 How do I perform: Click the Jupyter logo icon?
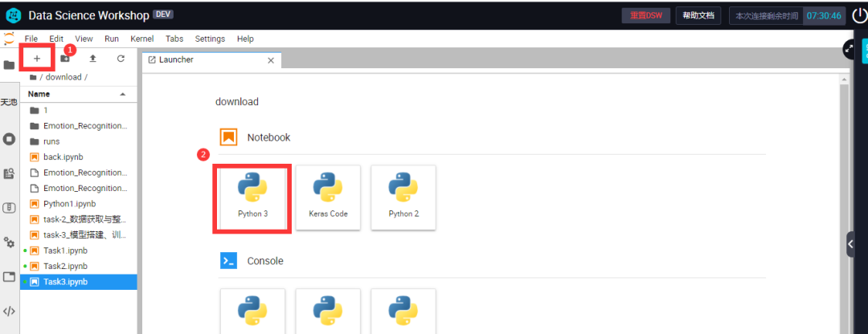pos(9,39)
